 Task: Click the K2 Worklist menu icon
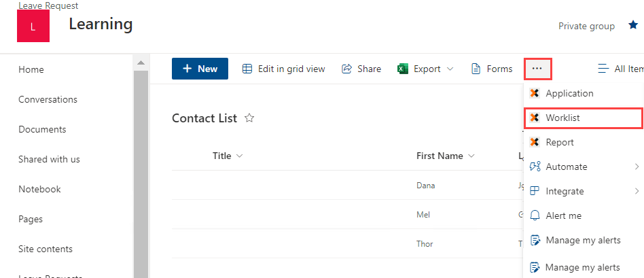tap(534, 118)
